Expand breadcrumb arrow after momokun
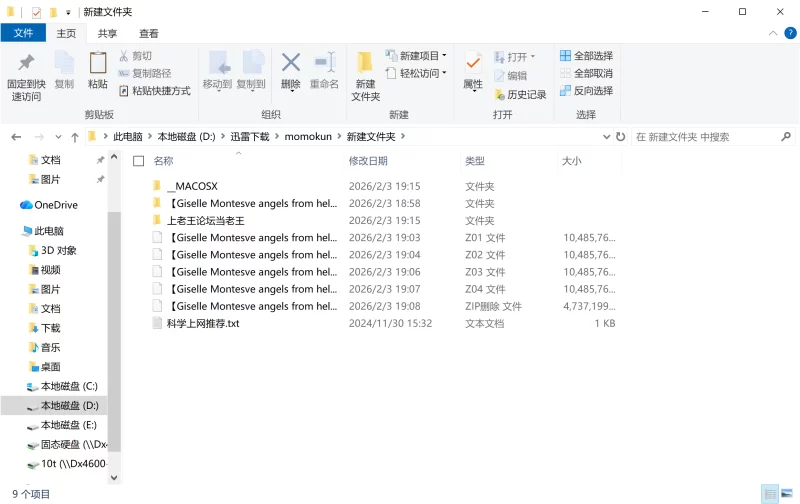This screenshot has height=504, width=800. click(x=339, y=136)
